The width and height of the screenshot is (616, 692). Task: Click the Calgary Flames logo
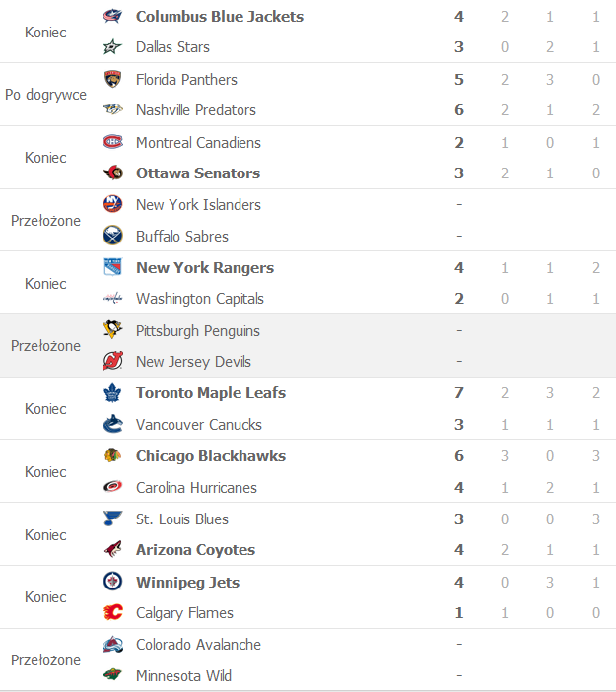click(x=113, y=612)
